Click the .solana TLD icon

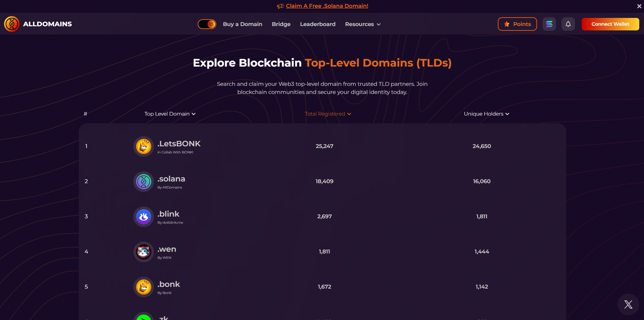143,181
